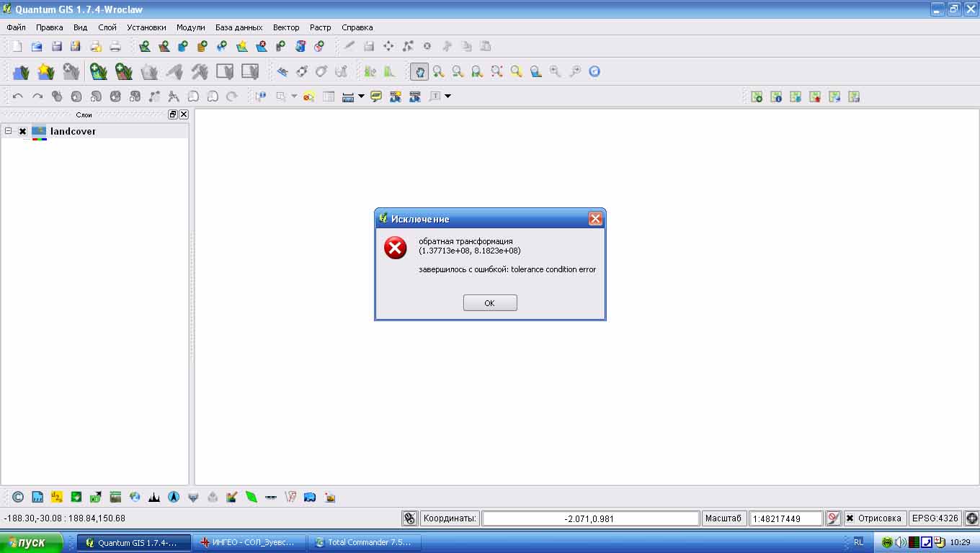
Task: Open the measure tool dropdown arrow
Action: (361, 96)
